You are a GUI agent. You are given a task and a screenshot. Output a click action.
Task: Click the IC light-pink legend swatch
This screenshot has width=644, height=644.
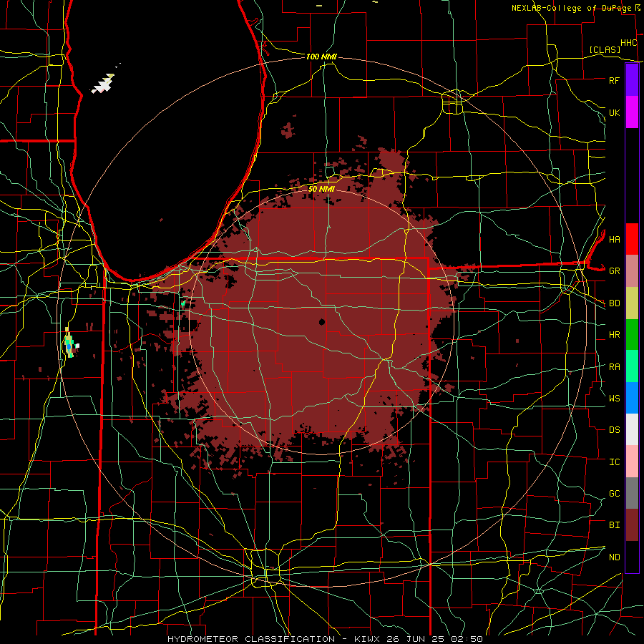(632, 462)
